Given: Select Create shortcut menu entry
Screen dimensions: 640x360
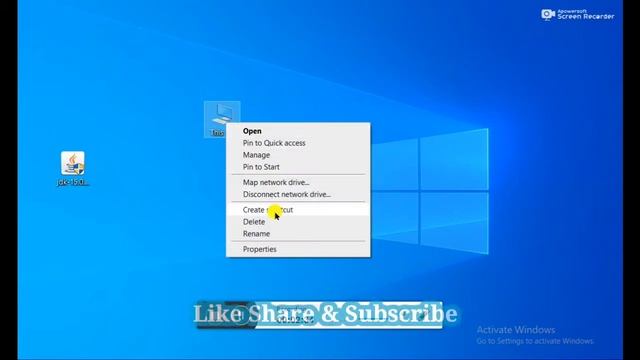Looking at the screenshot, I should point(298,210).
